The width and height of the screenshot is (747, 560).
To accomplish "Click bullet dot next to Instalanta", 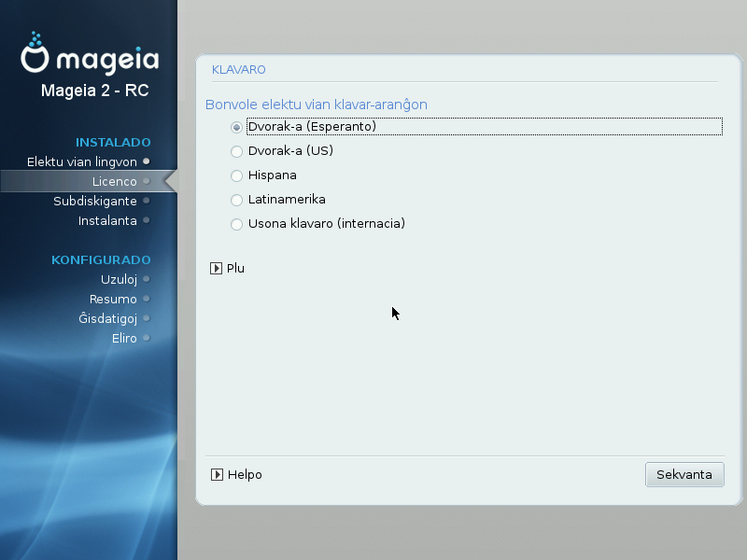I will tap(147, 220).
